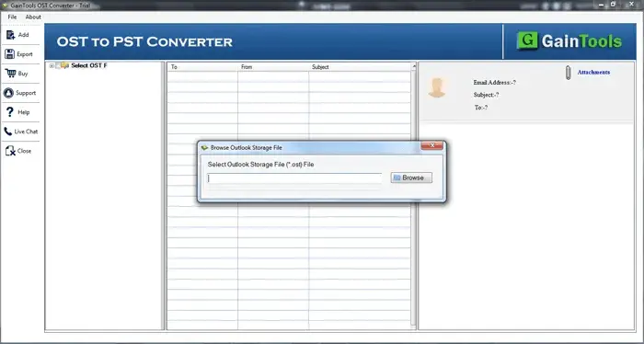This screenshot has height=344, width=644.
Task: Click the Export floppy disk icon
Action: [9, 53]
